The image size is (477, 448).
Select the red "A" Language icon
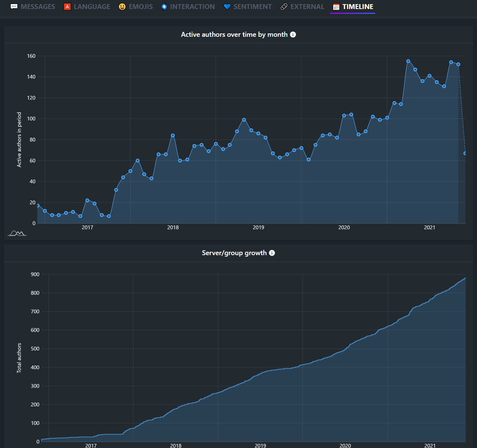(x=67, y=6)
